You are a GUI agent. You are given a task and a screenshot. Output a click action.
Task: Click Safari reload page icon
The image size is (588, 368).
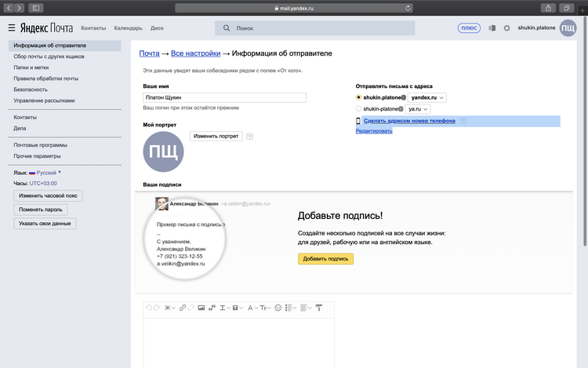pyautogui.click(x=408, y=8)
